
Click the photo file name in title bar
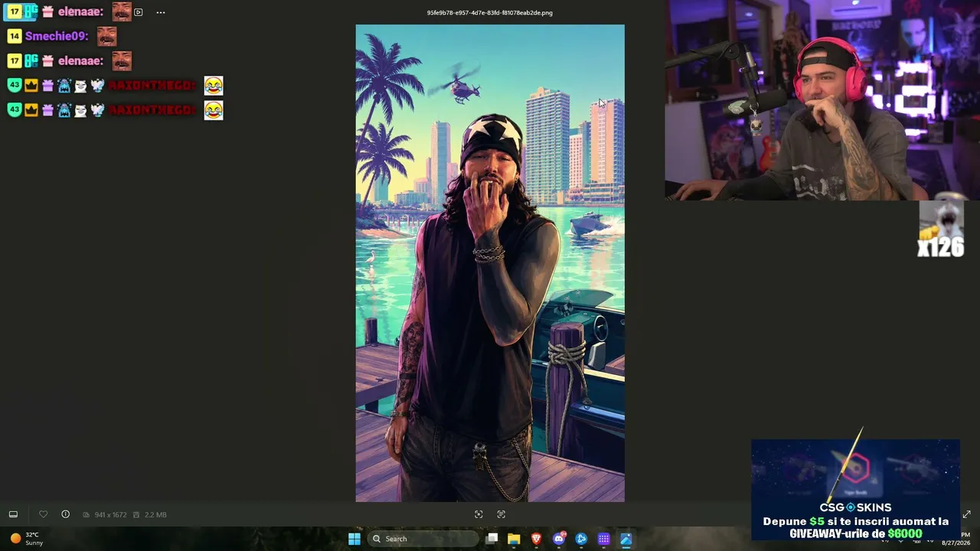tap(490, 12)
